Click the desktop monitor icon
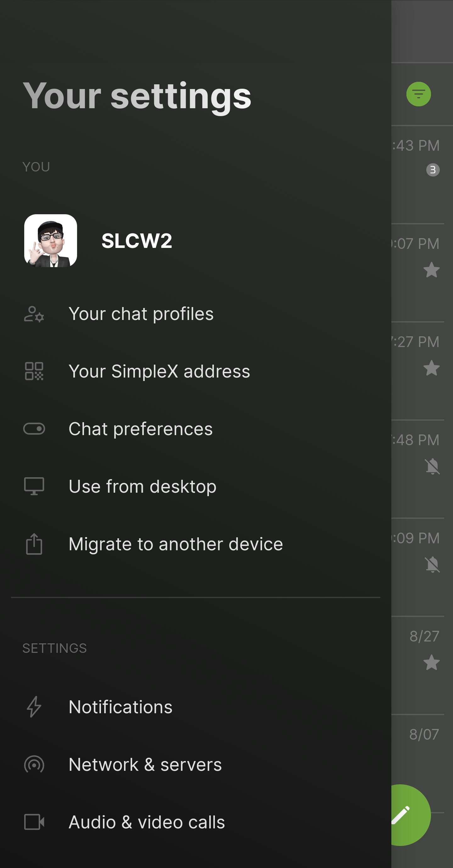453x868 pixels. (34, 486)
